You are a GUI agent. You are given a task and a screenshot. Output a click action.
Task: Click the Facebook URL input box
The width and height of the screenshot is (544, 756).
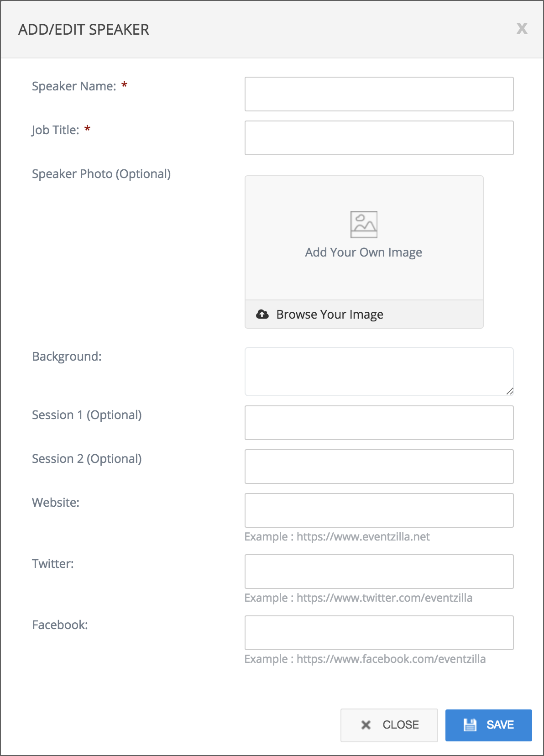[379, 633]
